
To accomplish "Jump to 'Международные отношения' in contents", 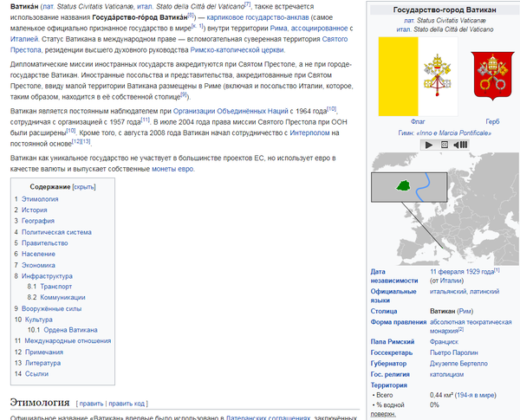I will (x=68, y=341).
